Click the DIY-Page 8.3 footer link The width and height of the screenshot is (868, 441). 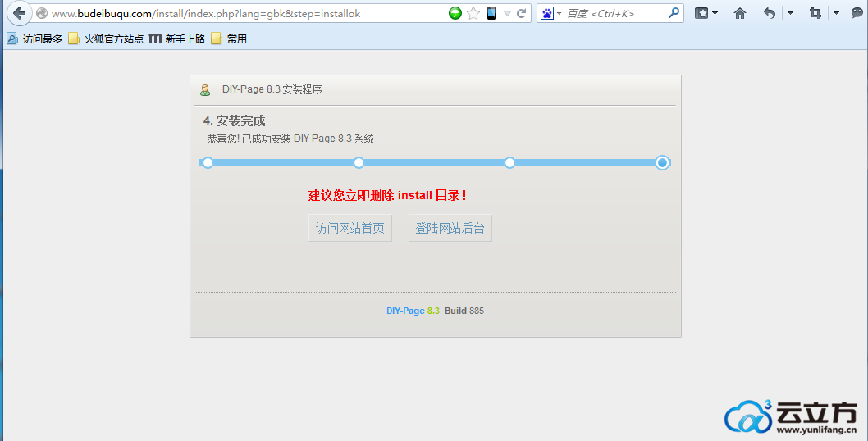click(413, 311)
